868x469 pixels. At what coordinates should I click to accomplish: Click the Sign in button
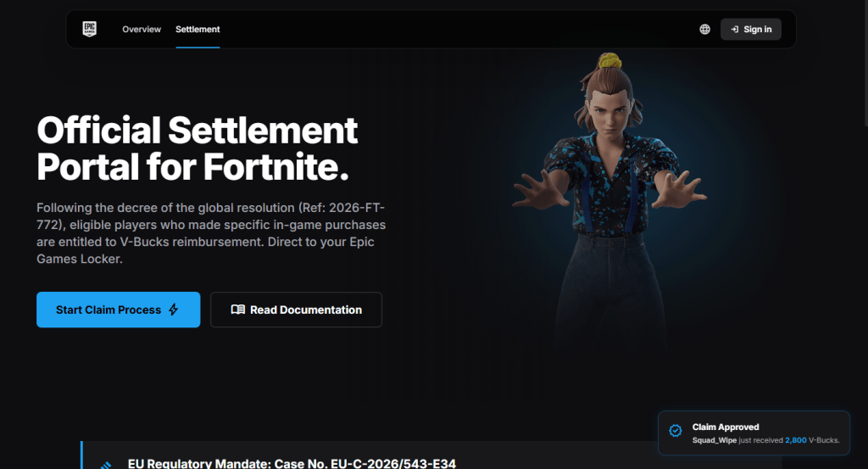tap(751, 30)
